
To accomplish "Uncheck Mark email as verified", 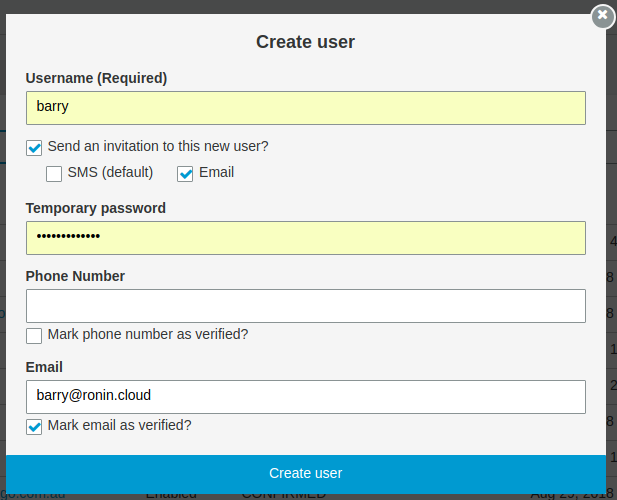I will (34, 427).
